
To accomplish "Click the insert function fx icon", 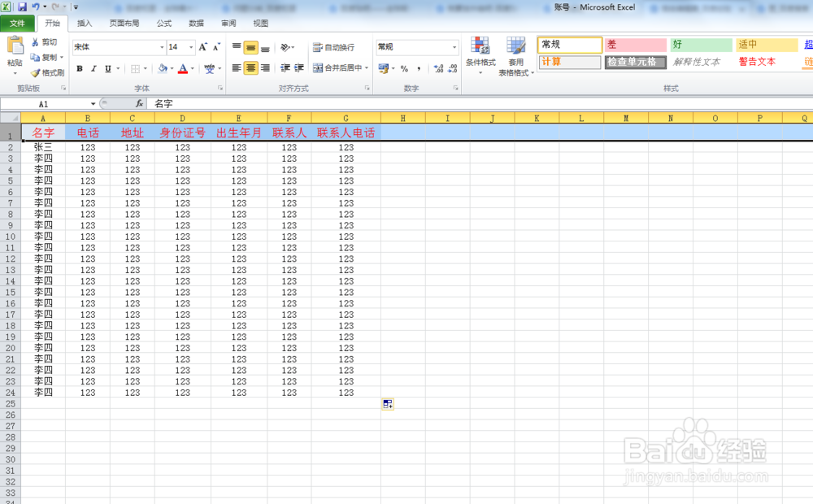I will click(x=139, y=104).
